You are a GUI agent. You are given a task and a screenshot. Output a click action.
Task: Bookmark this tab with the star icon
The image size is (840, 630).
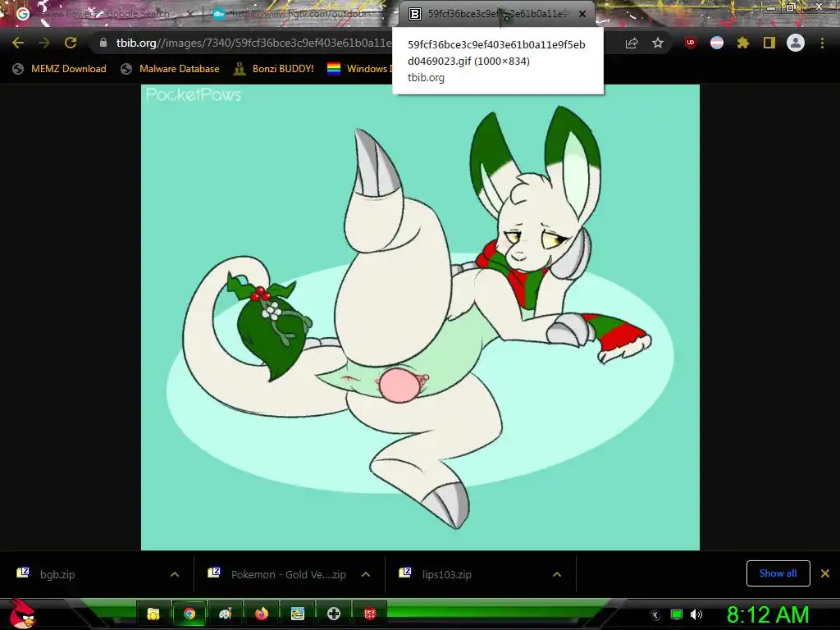(x=658, y=43)
